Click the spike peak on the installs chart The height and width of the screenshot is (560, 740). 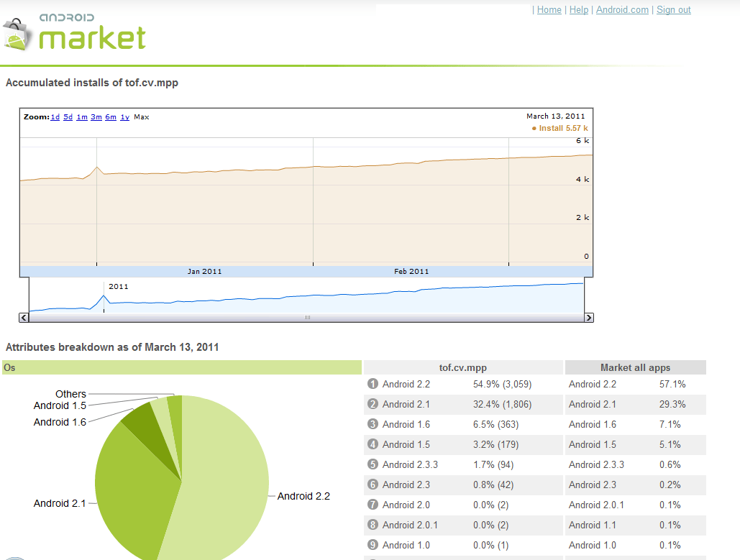[97, 167]
